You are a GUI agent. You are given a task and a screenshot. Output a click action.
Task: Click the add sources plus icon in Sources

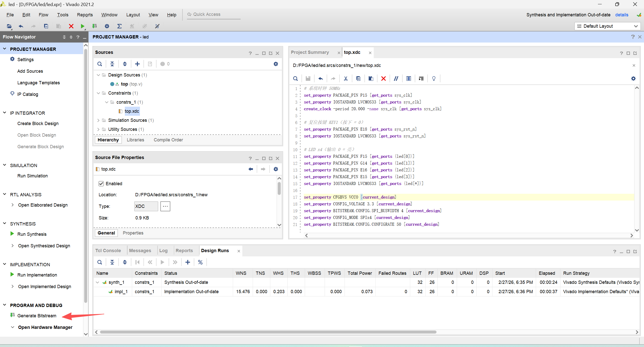point(137,64)
